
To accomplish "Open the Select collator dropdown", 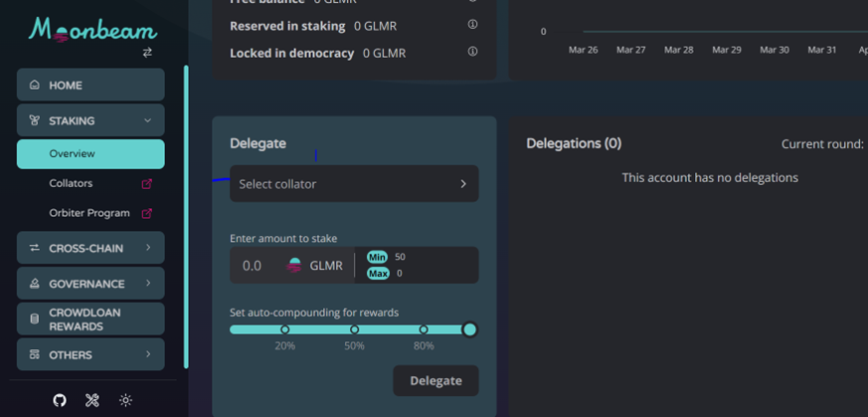I will [354, 184].
